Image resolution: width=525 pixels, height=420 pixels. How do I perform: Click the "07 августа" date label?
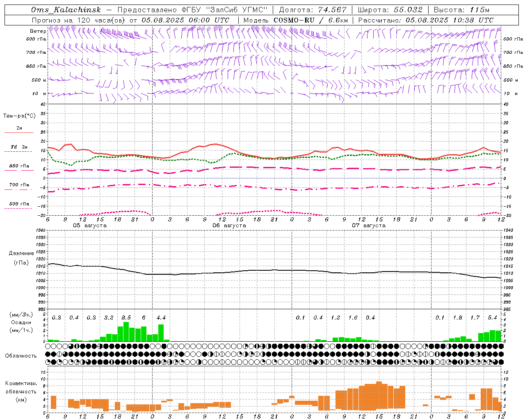(369, 226)
